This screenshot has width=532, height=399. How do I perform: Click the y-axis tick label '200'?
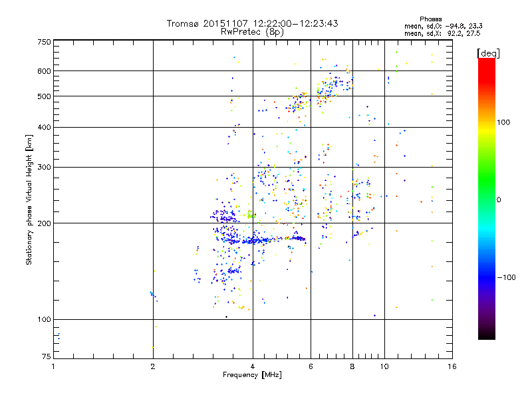(x=44, y=223)
